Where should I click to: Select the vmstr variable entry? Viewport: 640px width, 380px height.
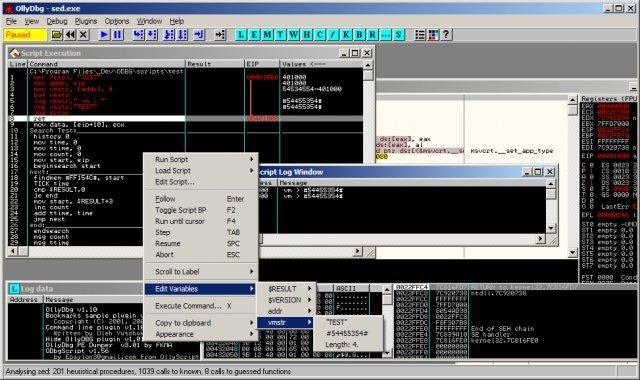coord(286,322)
